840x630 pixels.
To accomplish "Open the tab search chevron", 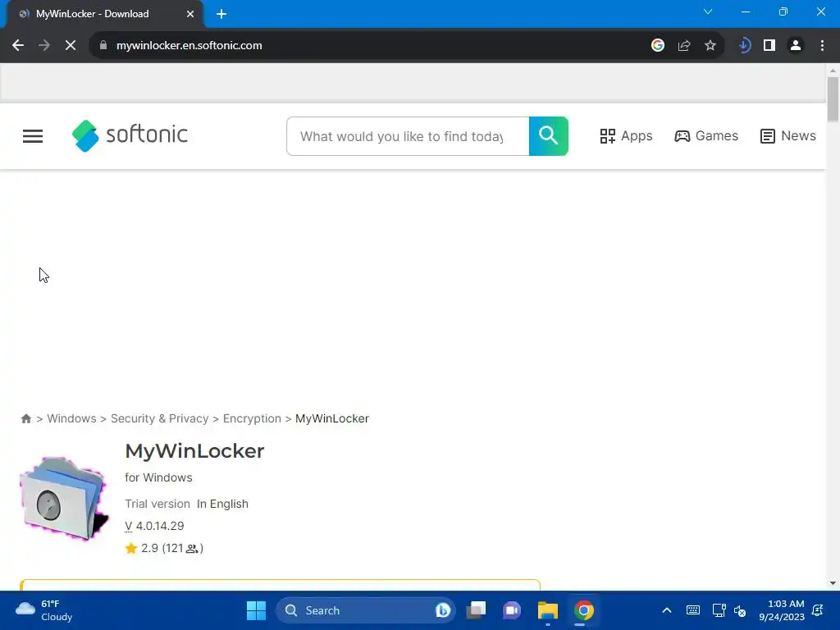I will (708, 11).
